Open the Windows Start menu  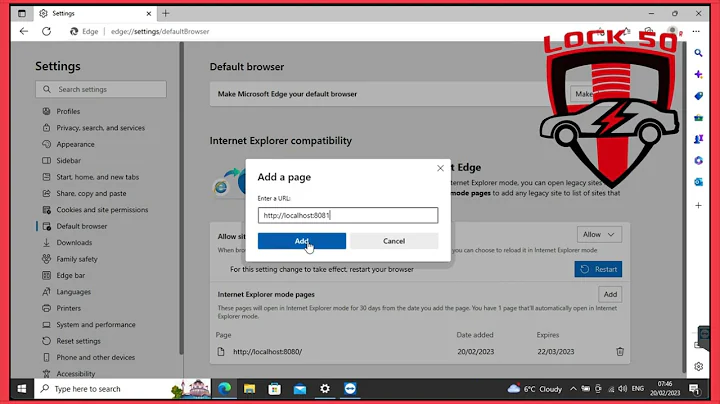click(22, 389)
